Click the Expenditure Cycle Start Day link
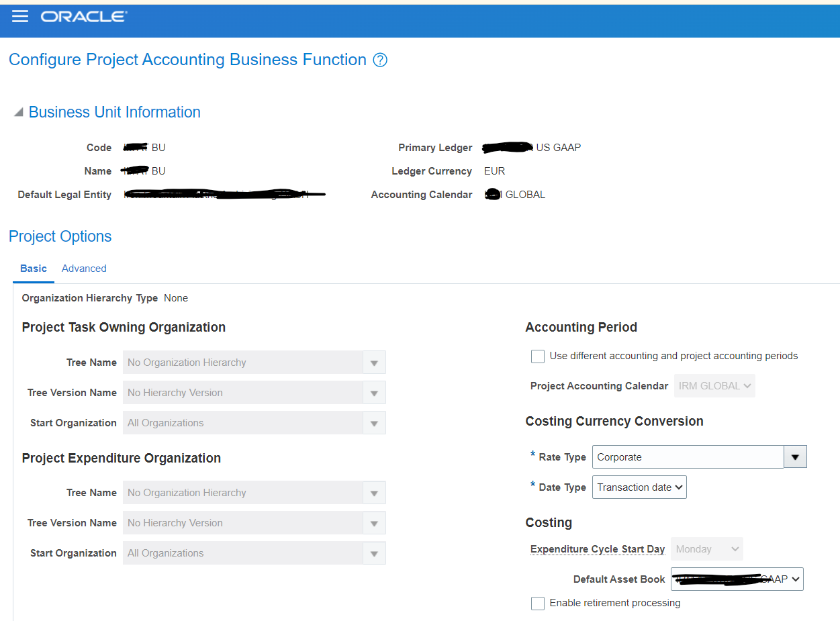Viewport: 840px width, 621px height. [596, 548]
